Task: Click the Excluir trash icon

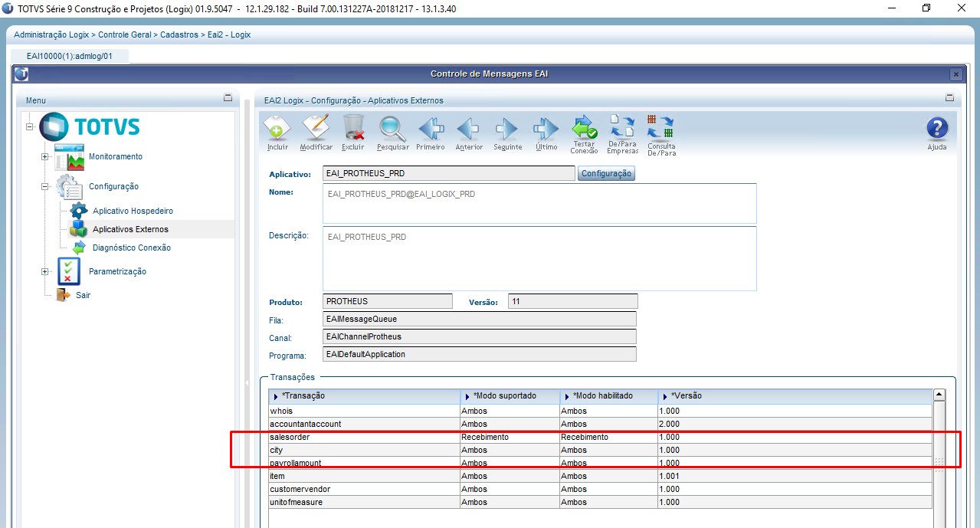Action: [353, 133]
